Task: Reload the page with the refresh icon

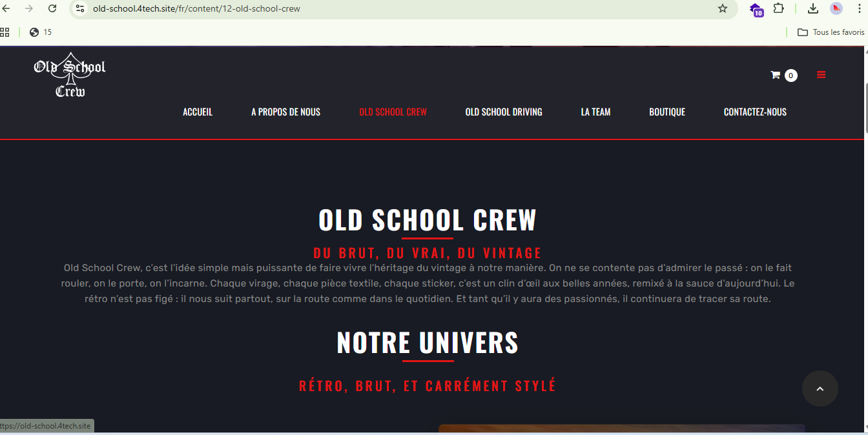Action: (x=53, y=9)
